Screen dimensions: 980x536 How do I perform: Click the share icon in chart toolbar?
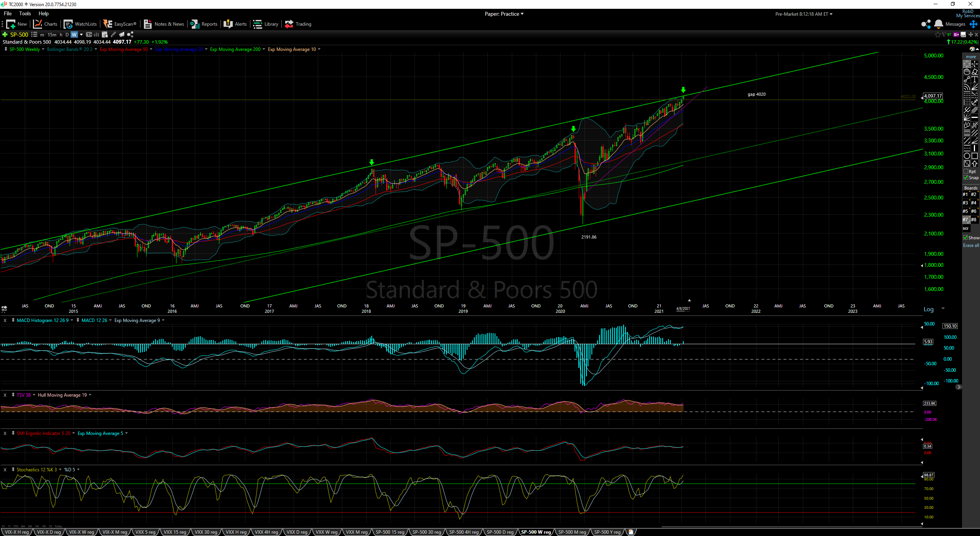tap(130, 34)
